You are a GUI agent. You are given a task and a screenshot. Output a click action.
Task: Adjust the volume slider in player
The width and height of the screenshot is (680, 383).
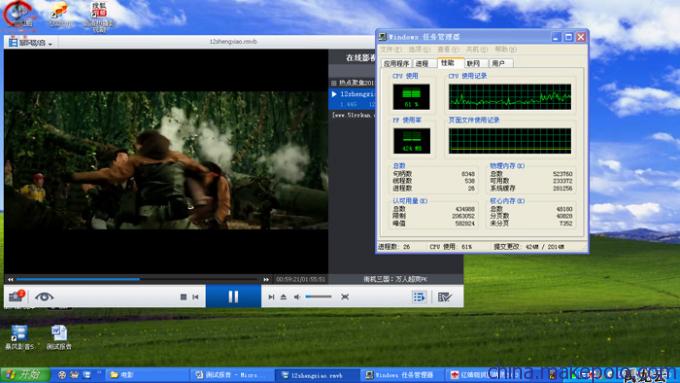point(318,297)
